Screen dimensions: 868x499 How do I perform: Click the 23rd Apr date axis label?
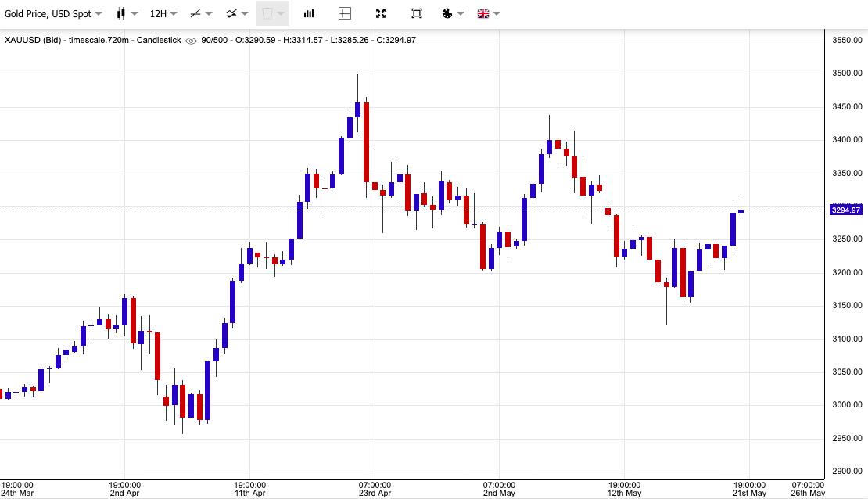pyautogui.click(x=375, y=493)
